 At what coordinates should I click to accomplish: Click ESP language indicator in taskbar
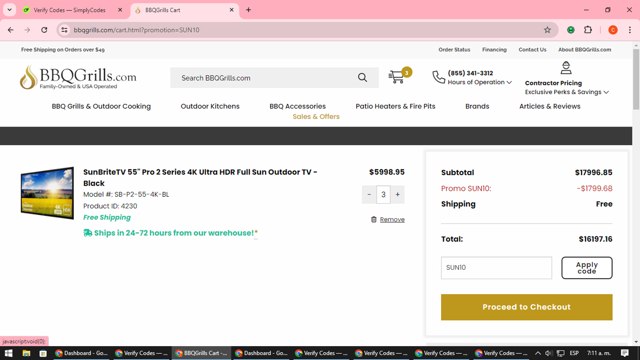pyautogui.click(x=574, y=353)
